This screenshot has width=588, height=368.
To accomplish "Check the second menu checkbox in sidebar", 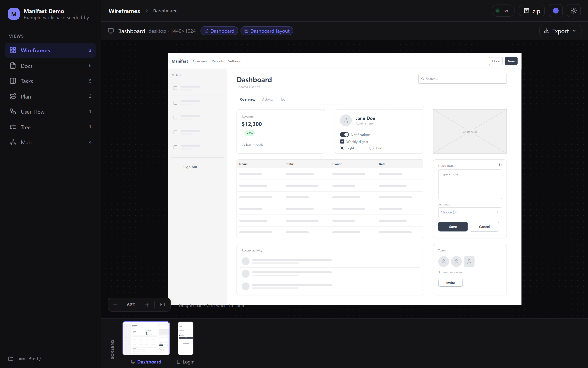I will coord(175,103).
